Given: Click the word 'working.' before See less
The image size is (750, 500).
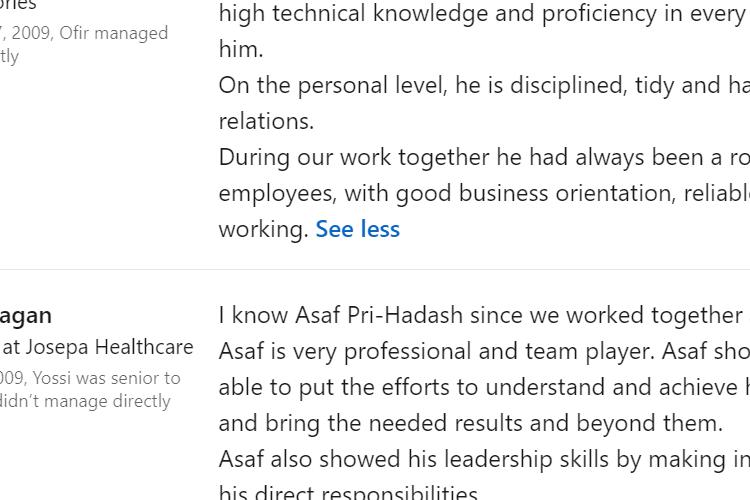Looking at the screenshot, I should [264, 229].
